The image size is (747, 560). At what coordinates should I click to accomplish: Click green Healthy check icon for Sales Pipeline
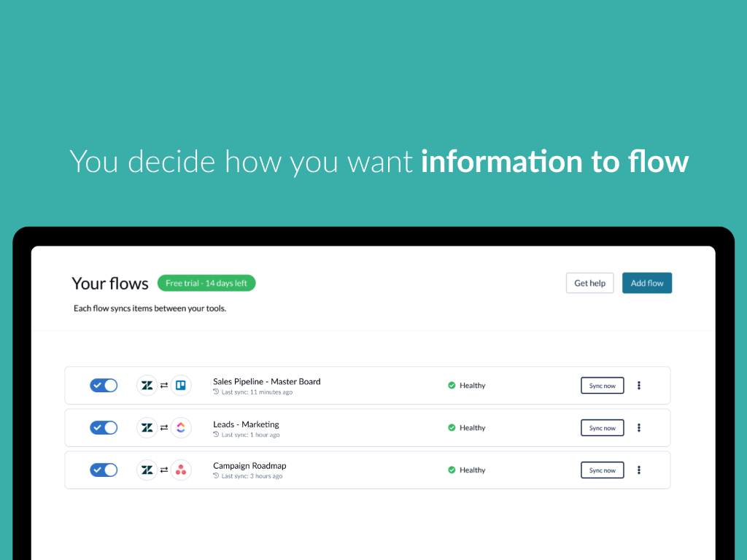tap(452, 386)
